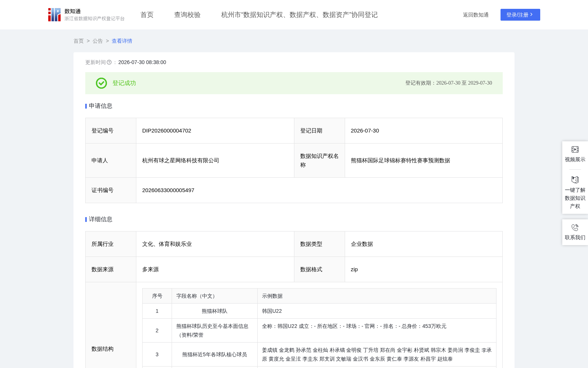Open the 查询校验 menu item
Image resolution: width=588 pixels, height=368 pixels.
[x=187, y=15]
